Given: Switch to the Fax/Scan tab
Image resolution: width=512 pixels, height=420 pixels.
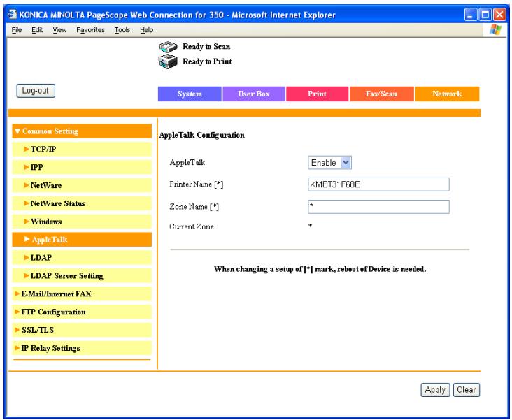Looking at the screenshot, I should point(381,94).
